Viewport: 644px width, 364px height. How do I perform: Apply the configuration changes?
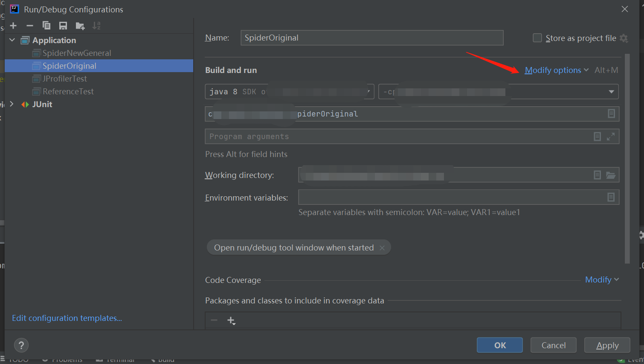pyautogui.click(x=606, y=345)
